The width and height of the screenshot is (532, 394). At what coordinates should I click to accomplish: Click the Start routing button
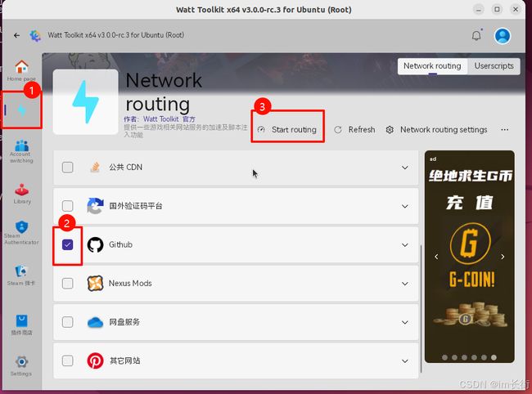[287, 130]
